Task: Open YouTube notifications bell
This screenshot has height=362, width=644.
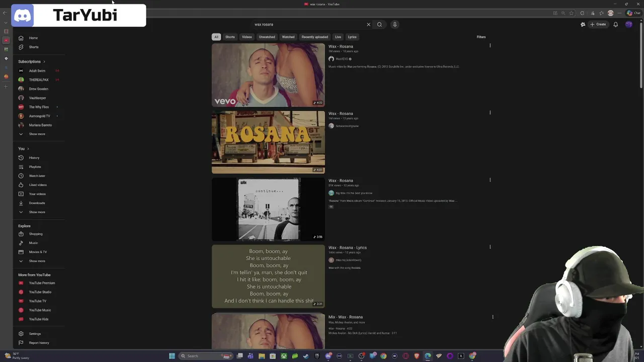Action: [615, 24]
